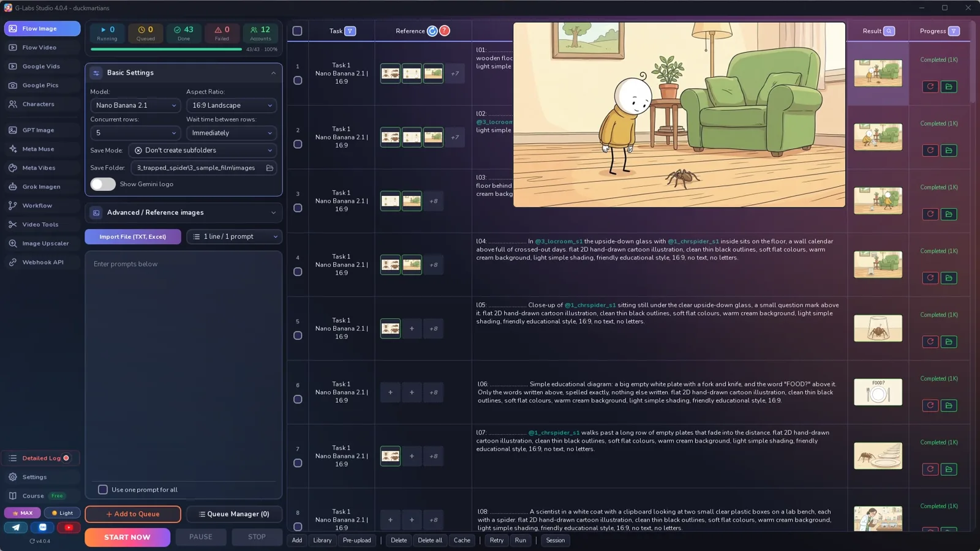Viewport: 980px width, 551px height.
Task: Click the version refresh icon v4.0.4
Action: 32,541
